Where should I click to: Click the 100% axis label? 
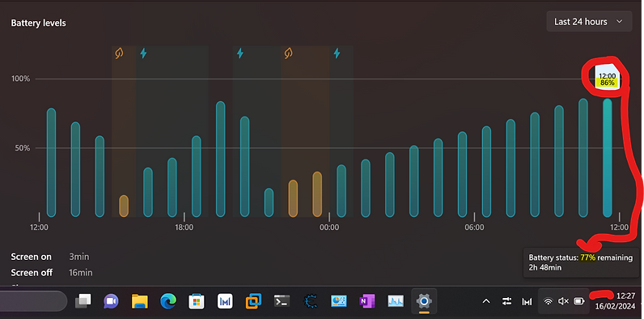(20, 79)
